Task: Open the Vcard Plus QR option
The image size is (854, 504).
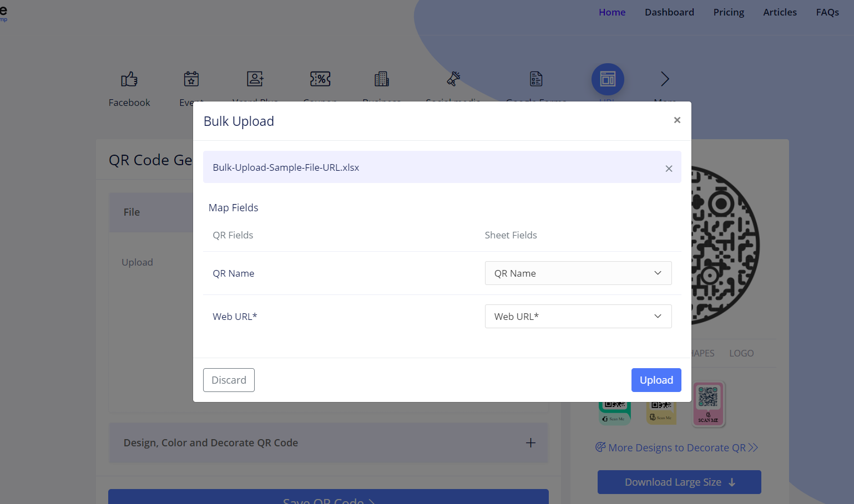Action: click(255, 86)
